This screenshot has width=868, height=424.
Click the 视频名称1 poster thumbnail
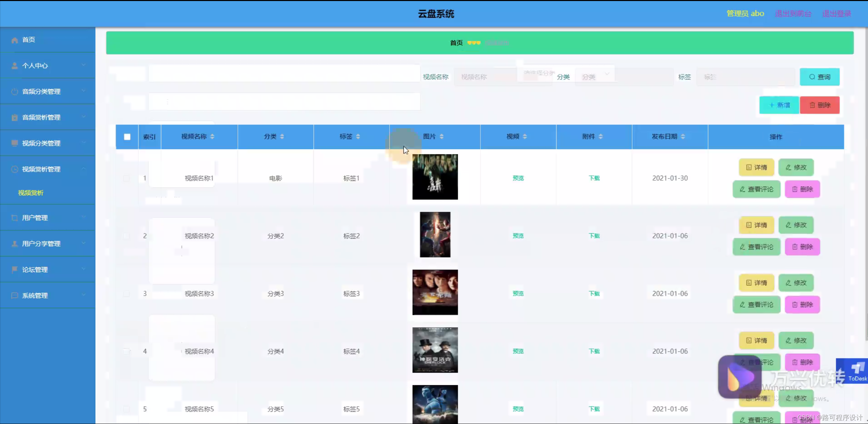click(x=435, y=177)
